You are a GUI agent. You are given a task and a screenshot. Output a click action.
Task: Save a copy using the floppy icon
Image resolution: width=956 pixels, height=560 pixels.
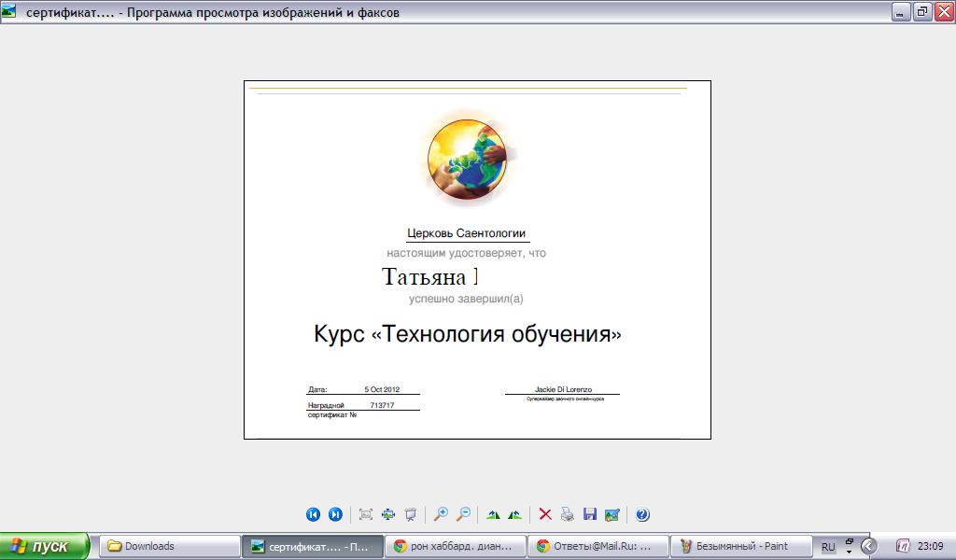pos(589,514)
